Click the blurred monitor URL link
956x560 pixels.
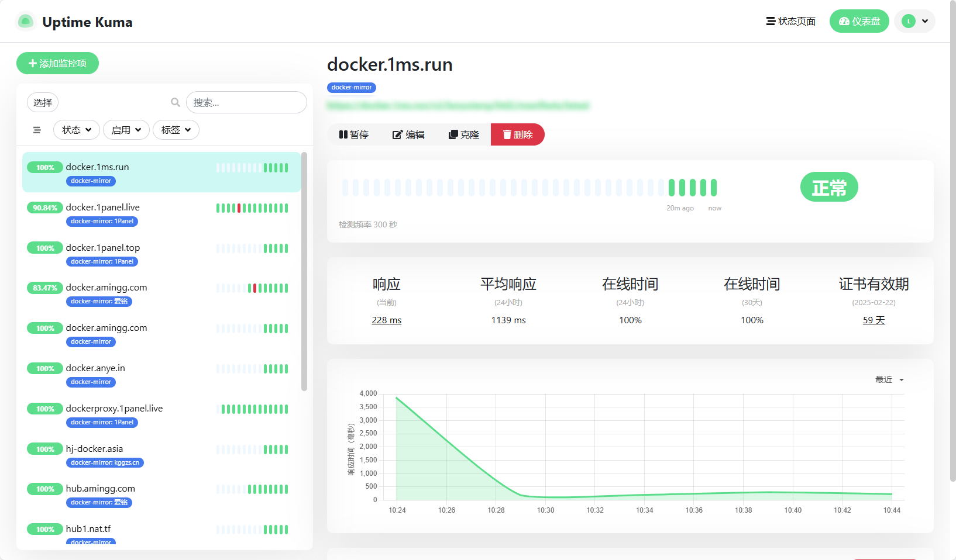point(458,106)
